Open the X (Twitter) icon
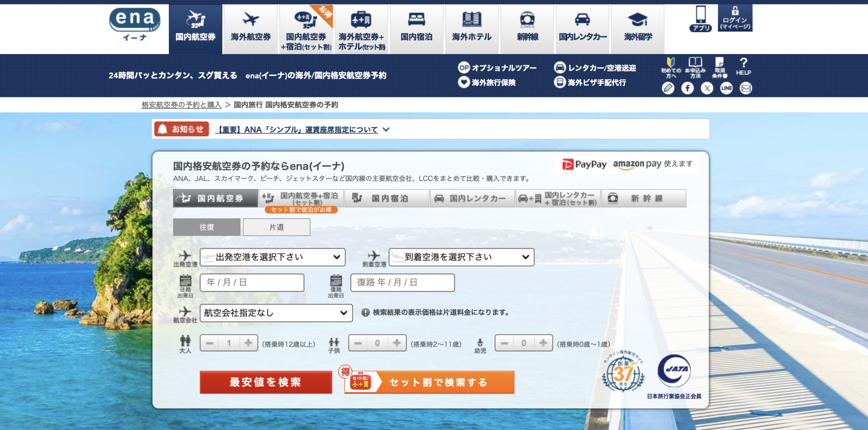Screen dimensions: 868x430 pyautogui.click(x=707, y=89)
